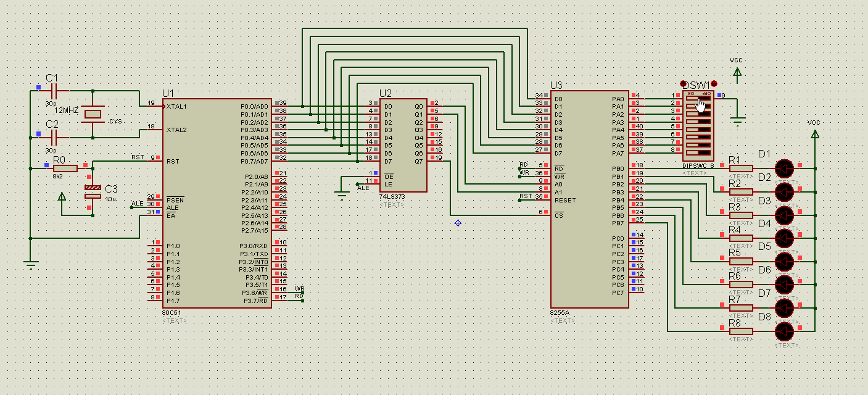Switch DSW1 position 3 on
The height and width of the screenshot is (395, 868).
pos(698,114)
